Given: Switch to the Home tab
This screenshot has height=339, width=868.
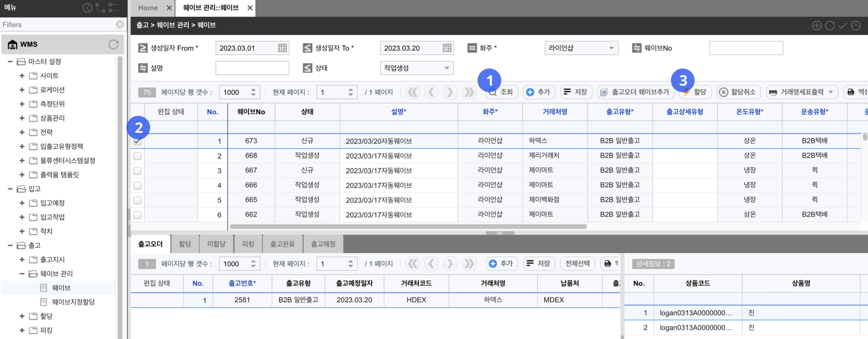Looking at the screenshot, I should point(148,8).
